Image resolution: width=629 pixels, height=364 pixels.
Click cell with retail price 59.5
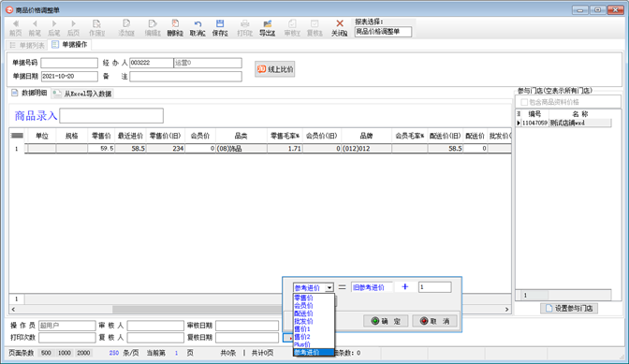point(101,149)
